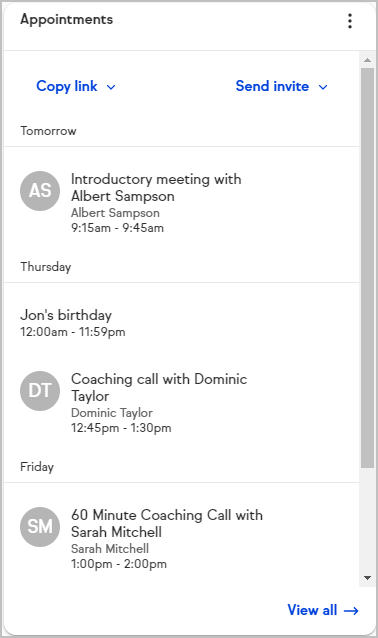Click the Albert Sampson contact name
Image resolution: width=378 pixels, height=638 pixels.
click(115, 213)
